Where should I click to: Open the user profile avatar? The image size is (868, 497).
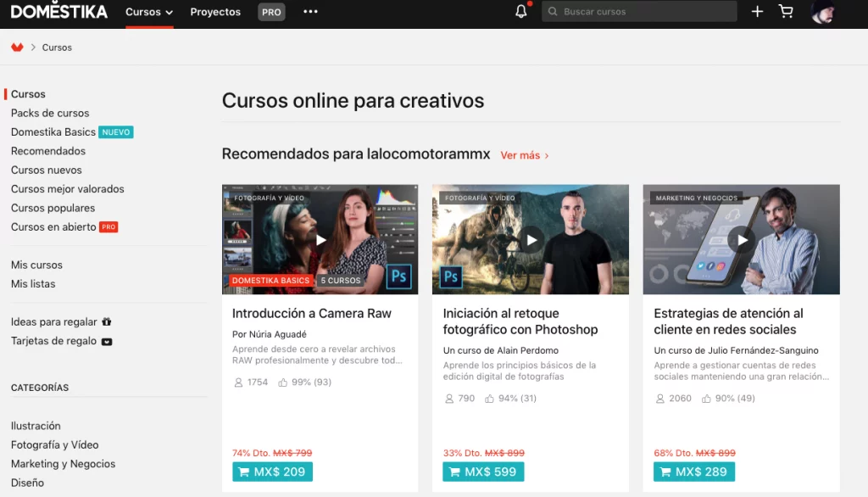pos(822,12)
